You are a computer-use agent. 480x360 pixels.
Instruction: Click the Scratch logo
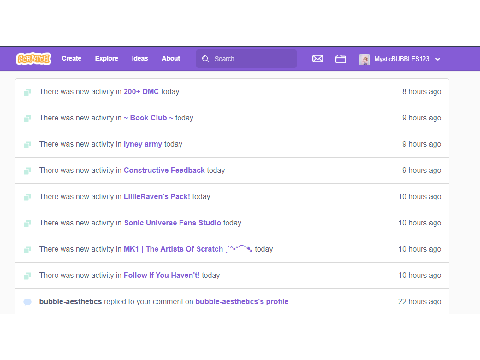pos(33,59)
